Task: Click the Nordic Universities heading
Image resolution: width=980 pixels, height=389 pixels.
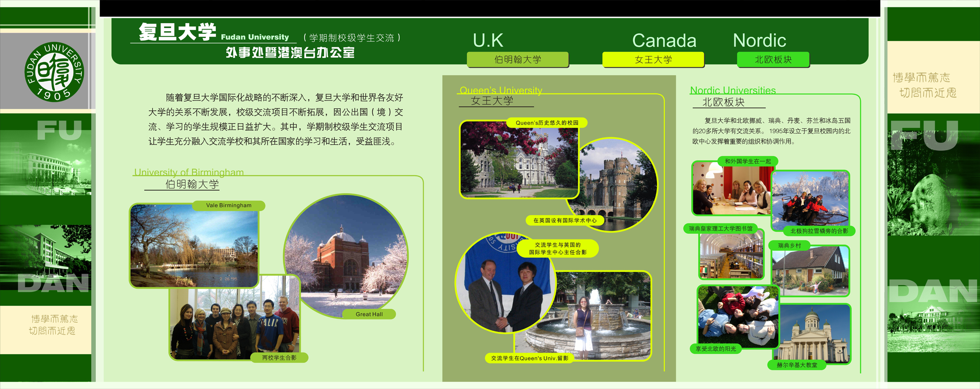Action: [733, 90]
